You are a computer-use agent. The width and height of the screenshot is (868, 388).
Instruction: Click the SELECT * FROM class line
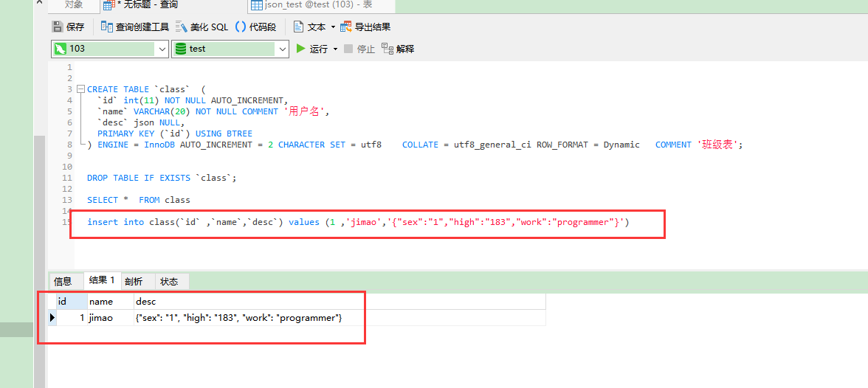pos(139,200)
